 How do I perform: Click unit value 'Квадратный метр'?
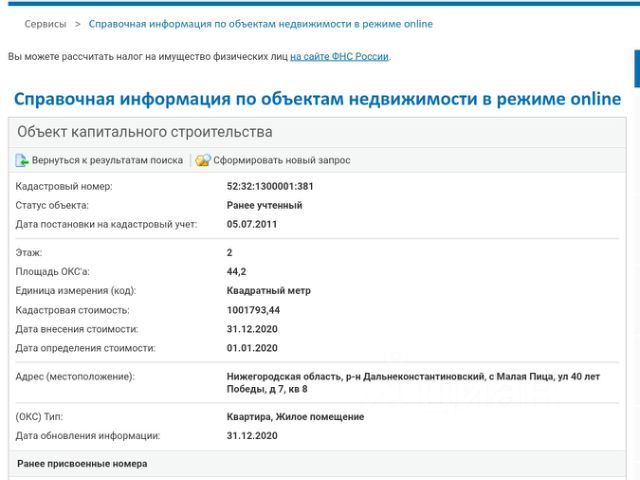[x=269, y=291]
